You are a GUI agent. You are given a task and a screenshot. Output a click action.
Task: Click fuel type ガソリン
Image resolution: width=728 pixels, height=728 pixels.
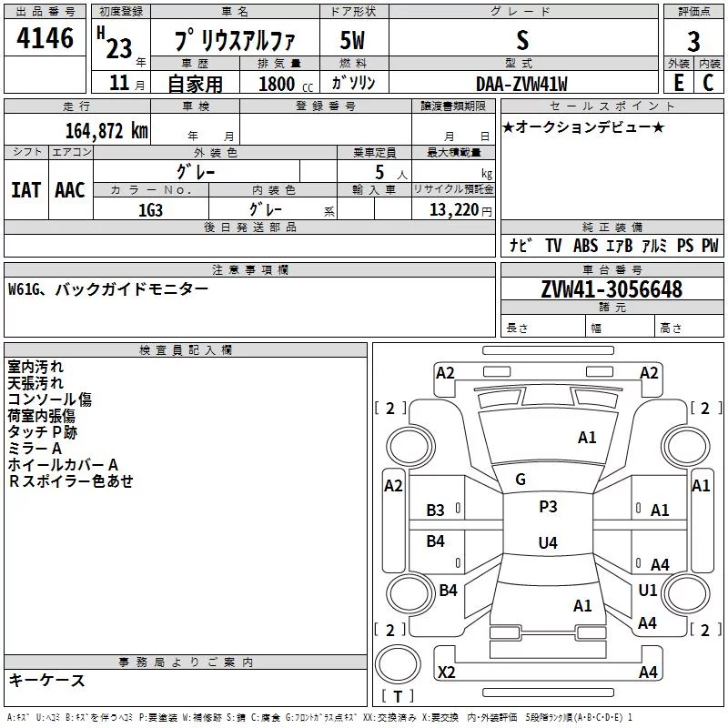coord(353,83)
